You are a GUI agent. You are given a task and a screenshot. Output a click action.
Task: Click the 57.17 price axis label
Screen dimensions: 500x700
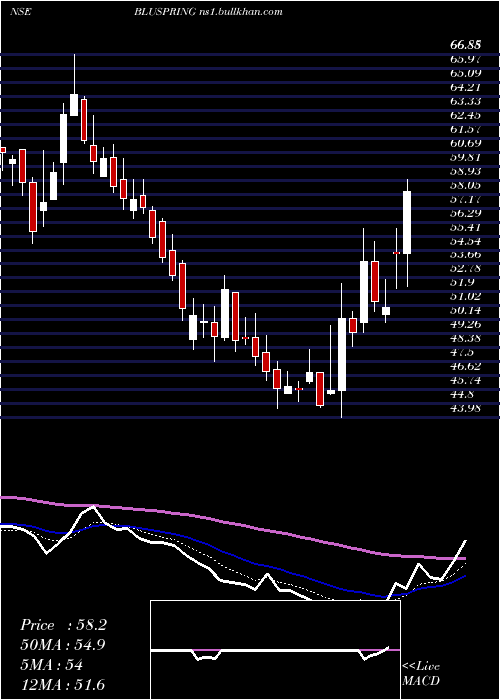[466, 199]
